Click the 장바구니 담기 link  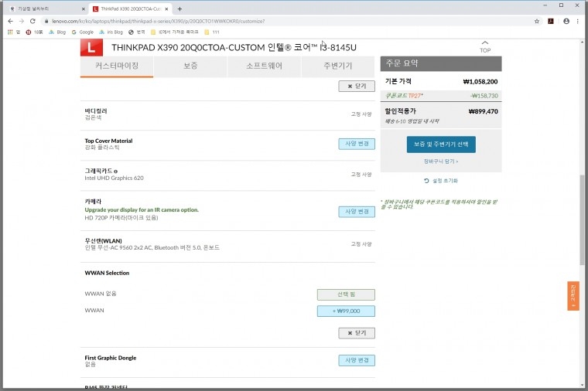pyautogui.click(x=441, y=161)
